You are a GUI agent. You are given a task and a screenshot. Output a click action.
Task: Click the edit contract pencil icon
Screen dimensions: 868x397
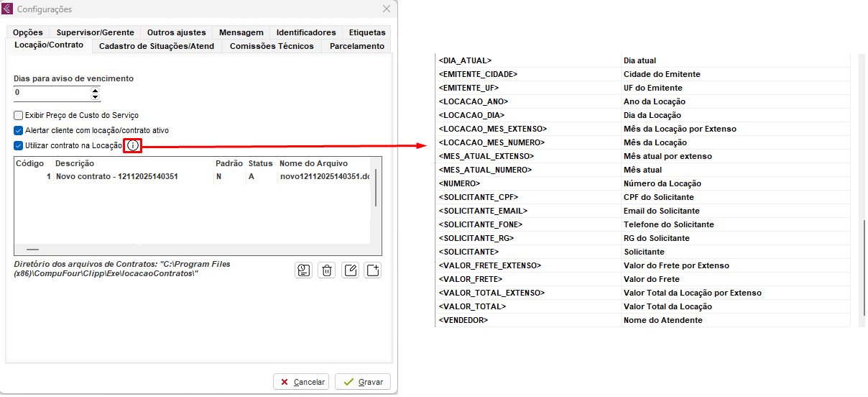(x=350, y=270)
